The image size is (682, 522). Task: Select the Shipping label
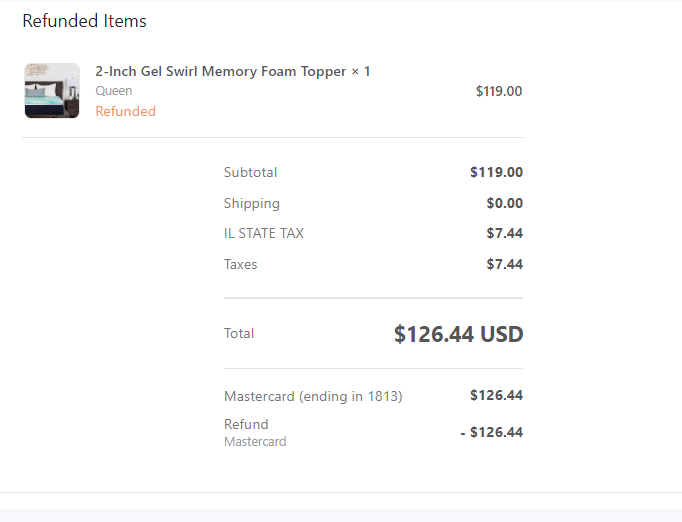(x=252, y=203)
